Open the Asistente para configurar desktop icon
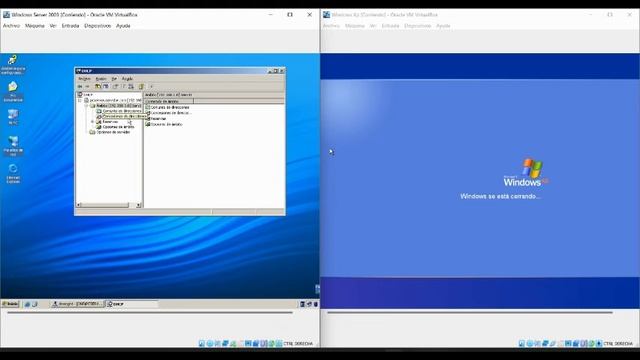The height and width of the screenshot is (360, 640). 13,64
